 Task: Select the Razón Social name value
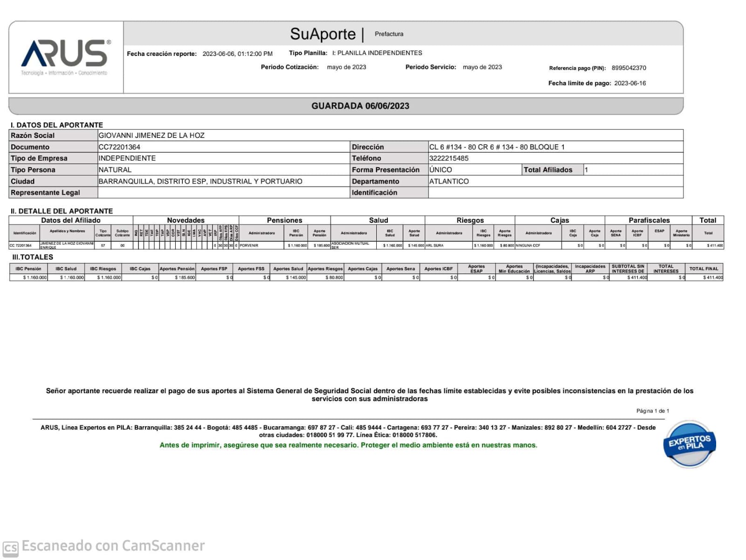152,136
